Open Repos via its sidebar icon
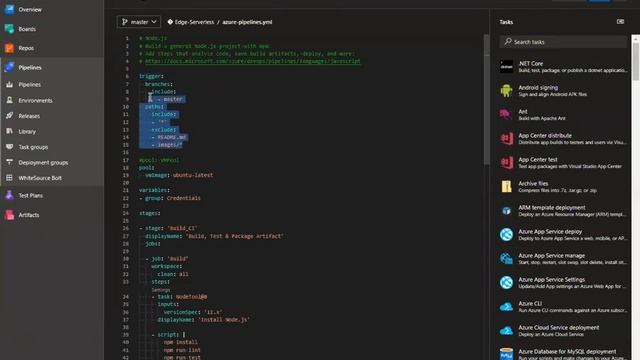Viewport: 640px width, 360px height. click(9, 48)
